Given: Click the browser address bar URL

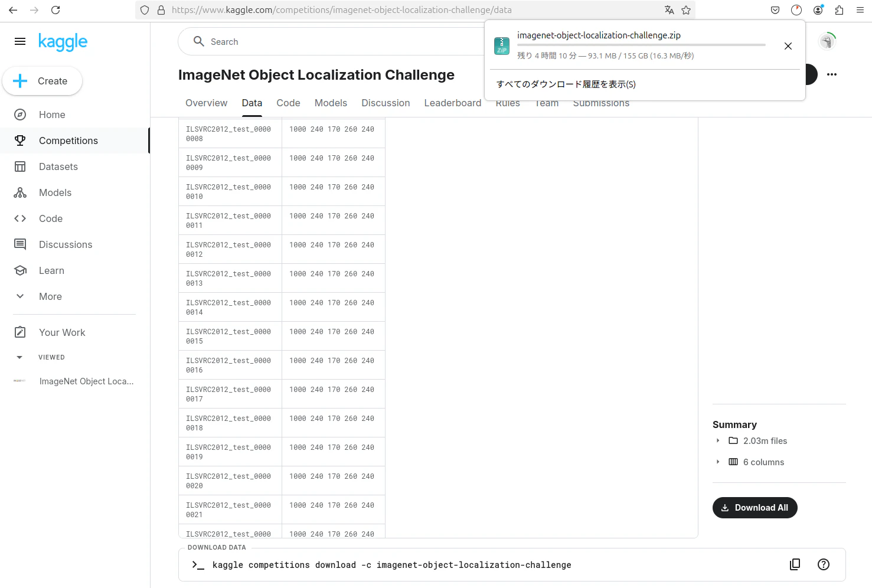Looking at the screenshot, I should (342, 10).
